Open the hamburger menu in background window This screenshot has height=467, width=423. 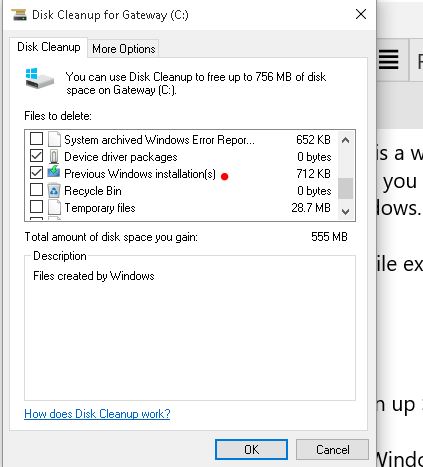point(389,59)
